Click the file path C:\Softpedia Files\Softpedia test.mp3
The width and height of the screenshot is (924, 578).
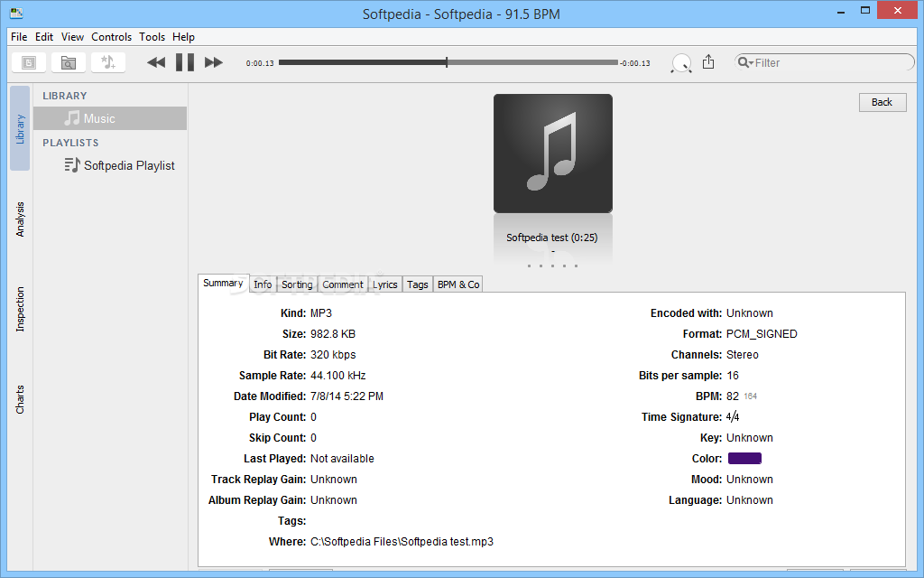tap(402, 542)
